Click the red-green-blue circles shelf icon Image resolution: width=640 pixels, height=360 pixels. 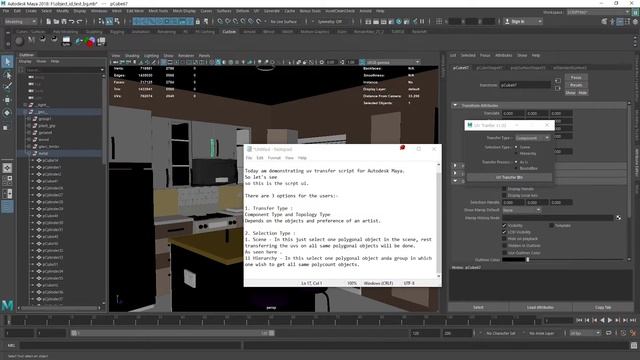coord(90,41)
